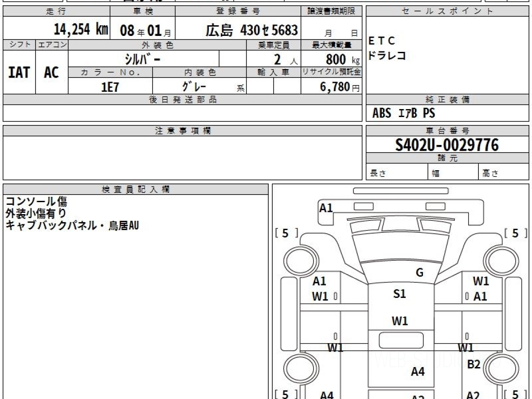Screen dimensions: 532x399
Task: Click the 長さ dimension cell
Action: point(397,172)
